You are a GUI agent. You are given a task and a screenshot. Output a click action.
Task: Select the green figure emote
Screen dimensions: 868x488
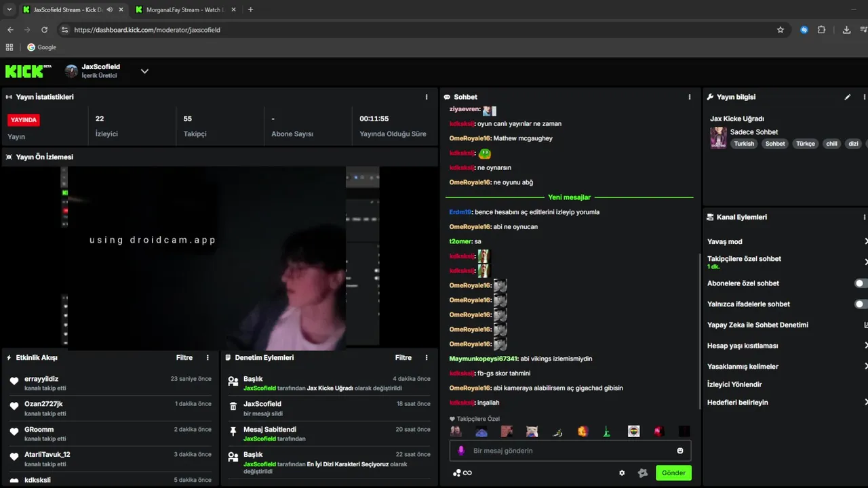point(607,431)
